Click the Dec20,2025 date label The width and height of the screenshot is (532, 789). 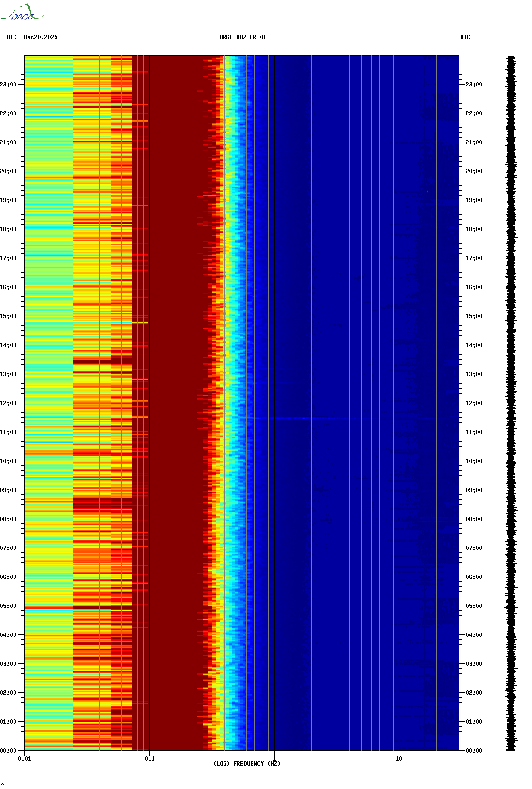pyautogui.click(x=41, y=37)
